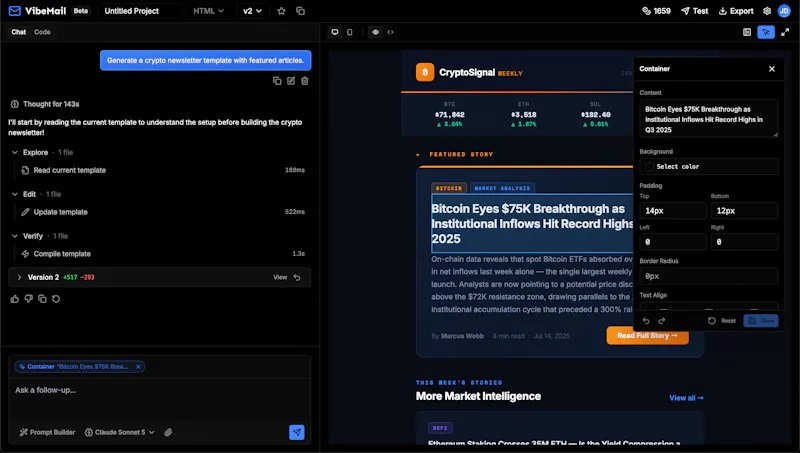Attach a file with the paperclip icon
Image resolution: width=800 pixels, height=453 pixels.
tap(168, 432)
